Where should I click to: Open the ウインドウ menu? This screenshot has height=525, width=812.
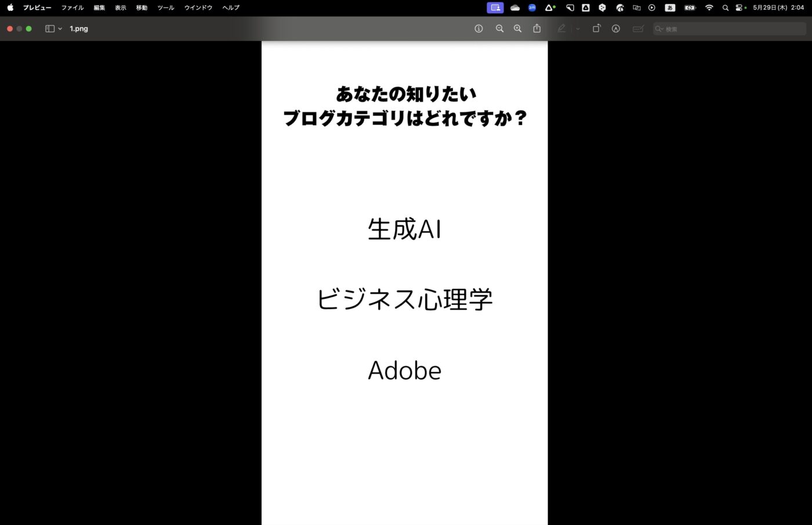tap(198, 8)
